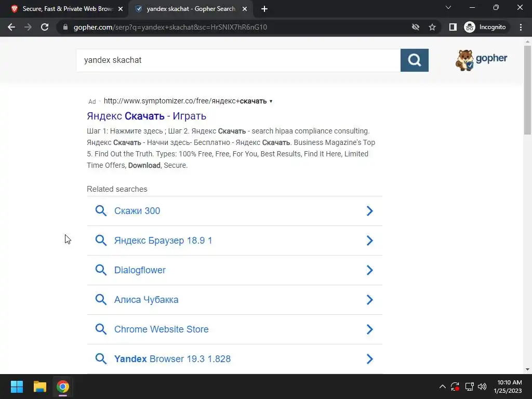
Task: Click the crossed-out eye icon in the address bar
Action: pyautogui.click(x=415, y=27)
